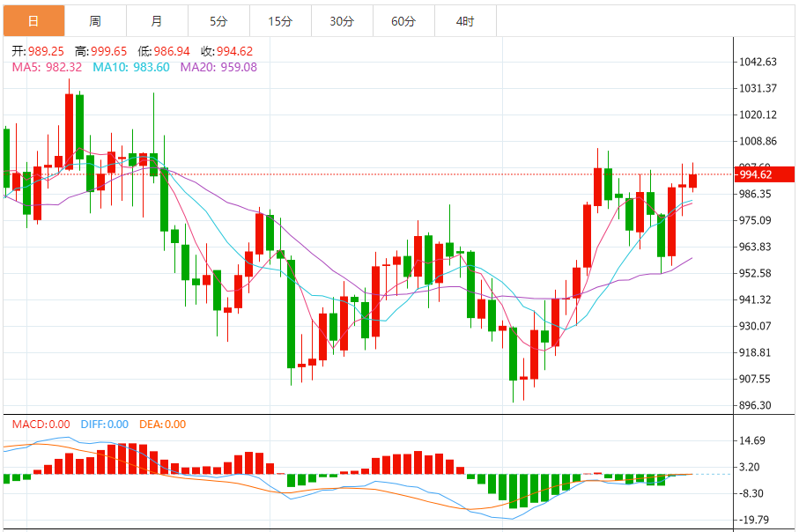This screenshot has height=532, width=799.
Task: Open the 15分 interval tab
Action: coord(280,21)
